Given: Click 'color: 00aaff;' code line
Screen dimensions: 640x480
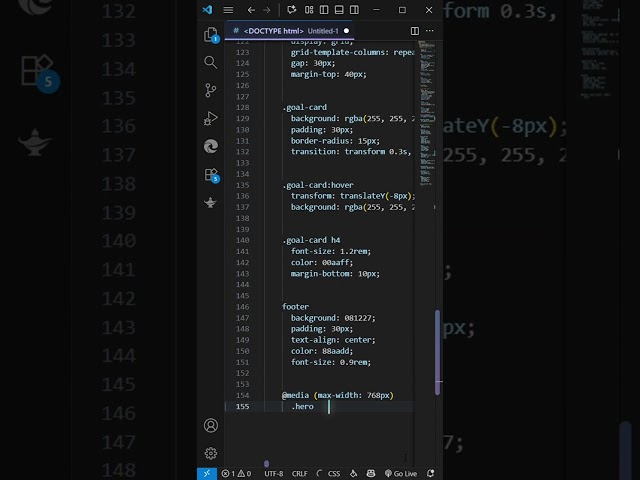Looking at the screenshot, I should (322, 262).
